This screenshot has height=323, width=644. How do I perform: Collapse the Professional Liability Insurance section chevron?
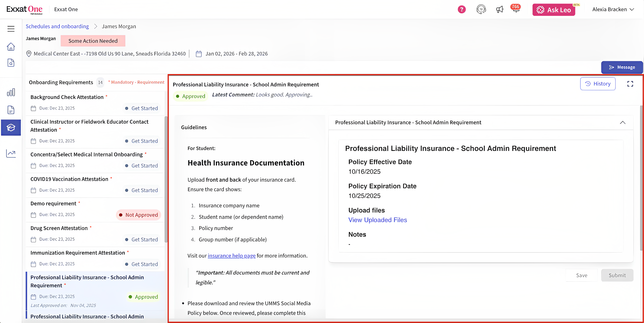[623, 122]
